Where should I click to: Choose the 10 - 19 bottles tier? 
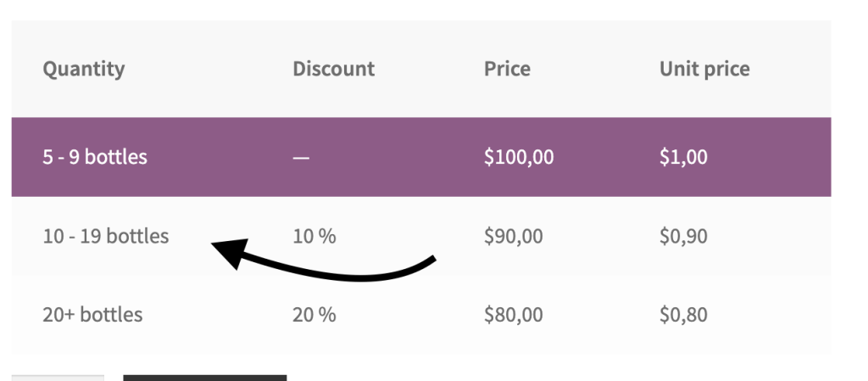click(106, 236)
